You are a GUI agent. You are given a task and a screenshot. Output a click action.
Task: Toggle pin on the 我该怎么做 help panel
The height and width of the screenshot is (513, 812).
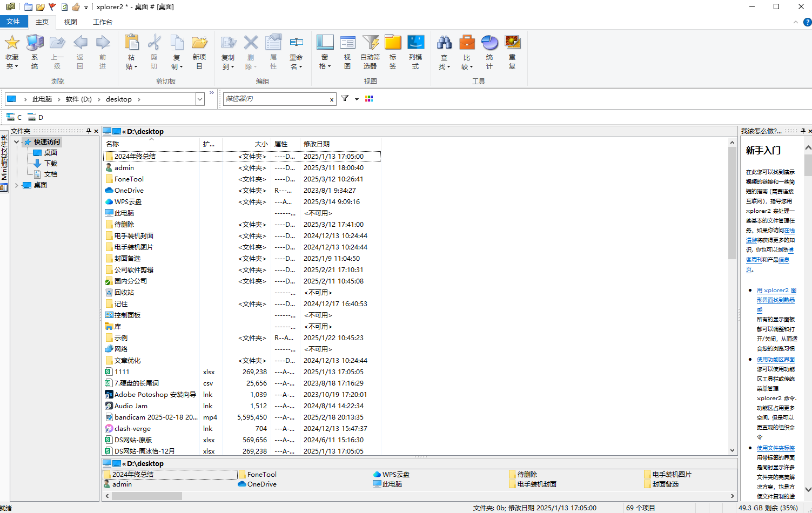803,131
